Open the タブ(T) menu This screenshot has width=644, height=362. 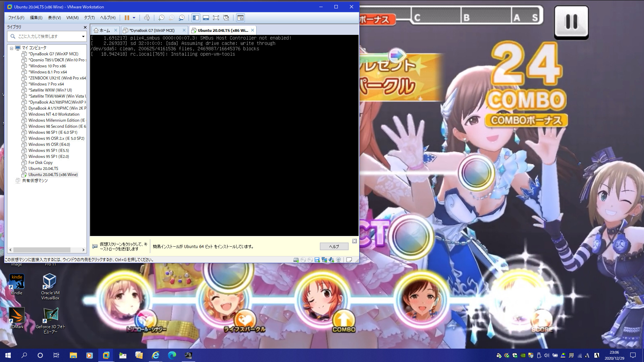tap(89, 18)
